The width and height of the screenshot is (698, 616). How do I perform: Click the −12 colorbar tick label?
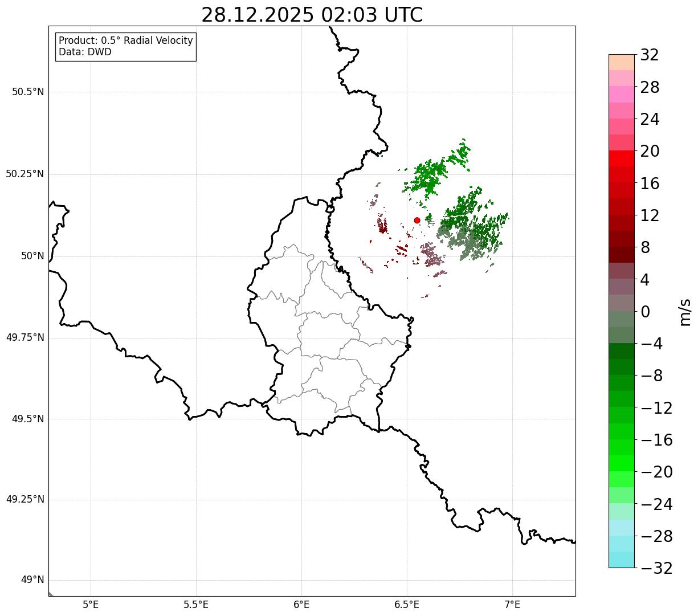pos(656,408)
